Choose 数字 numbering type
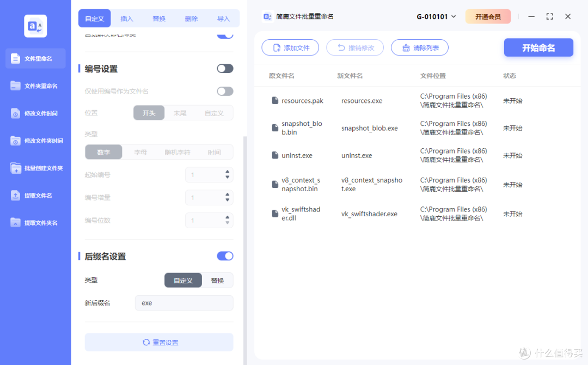This screenshot has height=365, width=588. (103, 153)
